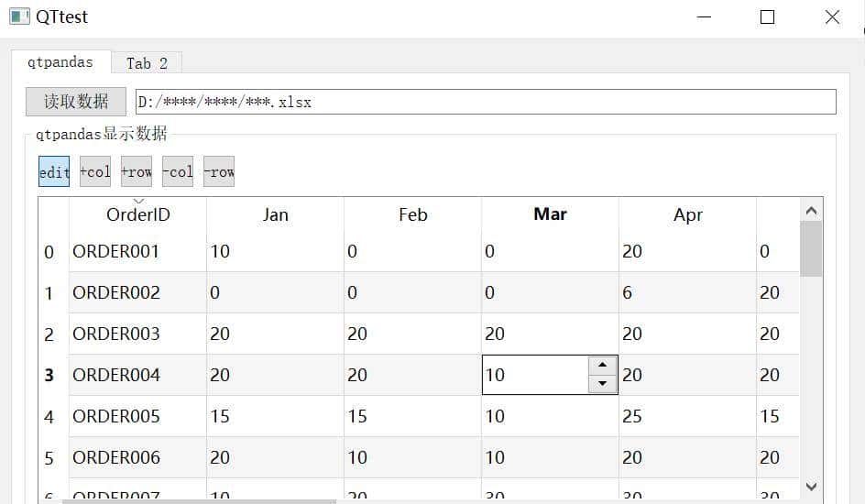Click the file path input field
The height and width of the screenshot is (504, 865).
tap(486, 102)
